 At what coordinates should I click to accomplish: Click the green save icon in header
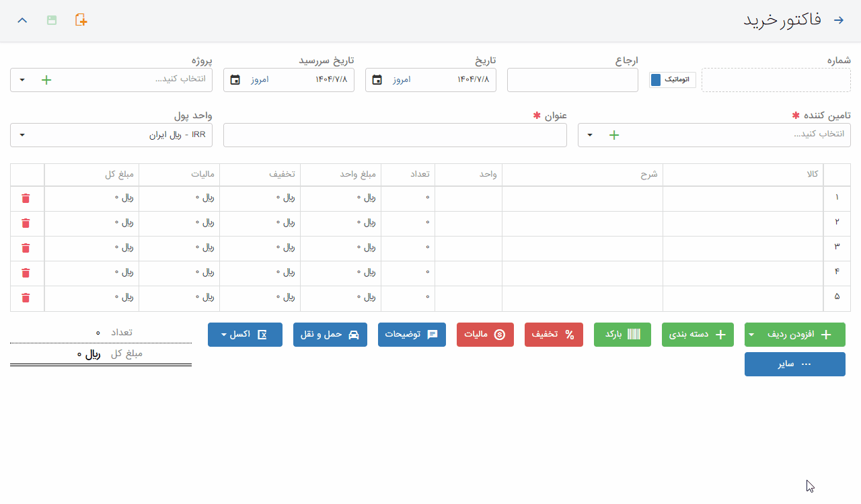click(x=52, y=20)
